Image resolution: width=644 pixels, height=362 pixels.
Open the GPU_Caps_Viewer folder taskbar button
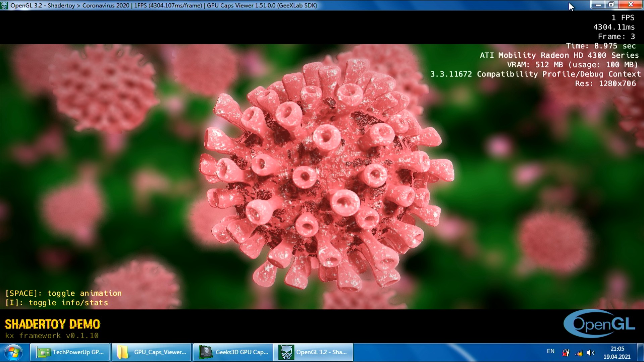152,352
